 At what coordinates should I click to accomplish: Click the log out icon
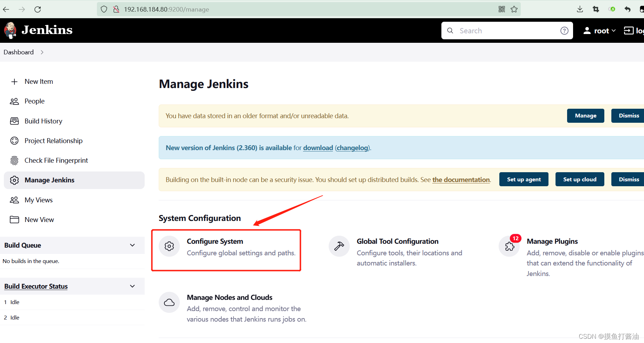tap(629, 31)
